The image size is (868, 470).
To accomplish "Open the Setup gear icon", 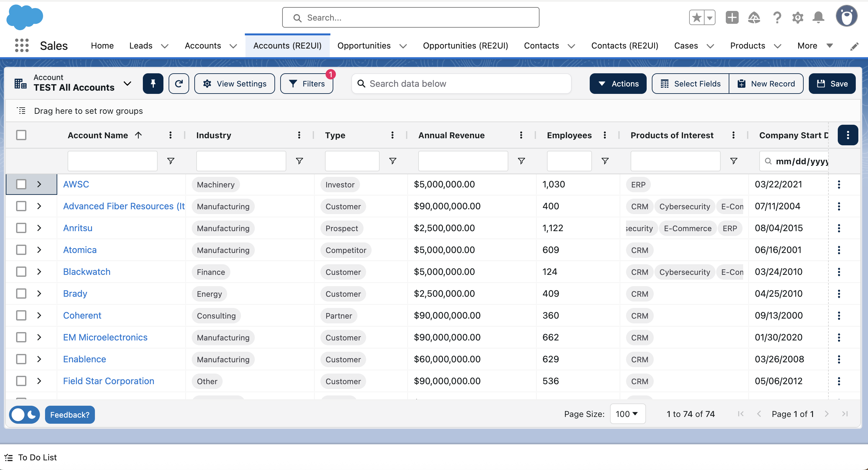I will click(798, 17).
